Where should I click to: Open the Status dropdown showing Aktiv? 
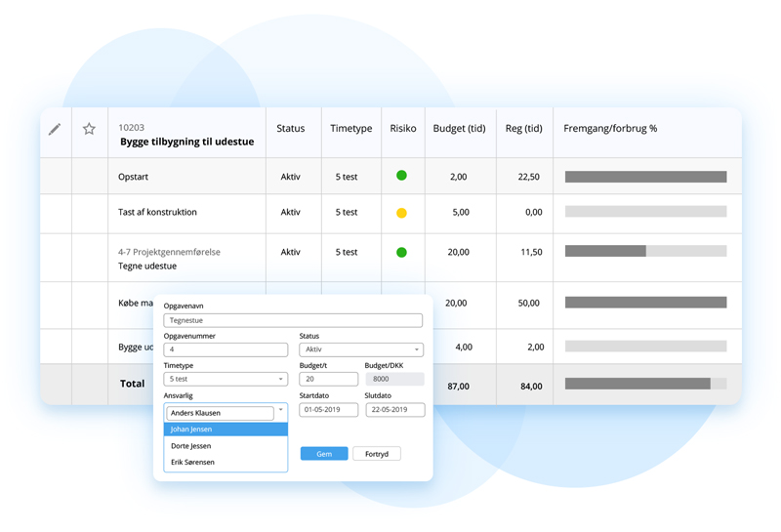(x=361, y=349)
